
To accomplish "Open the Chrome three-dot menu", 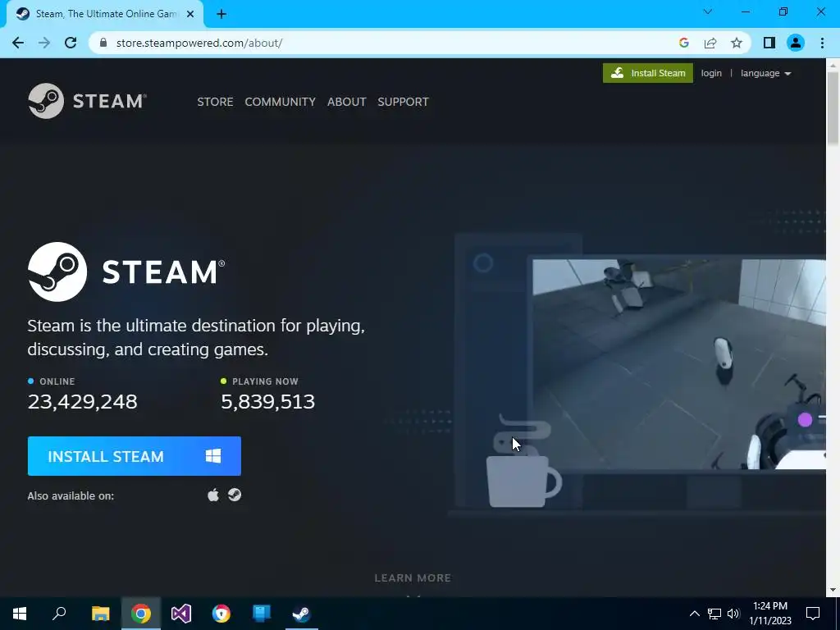I will pyautogui.click(x=822, y=43).
